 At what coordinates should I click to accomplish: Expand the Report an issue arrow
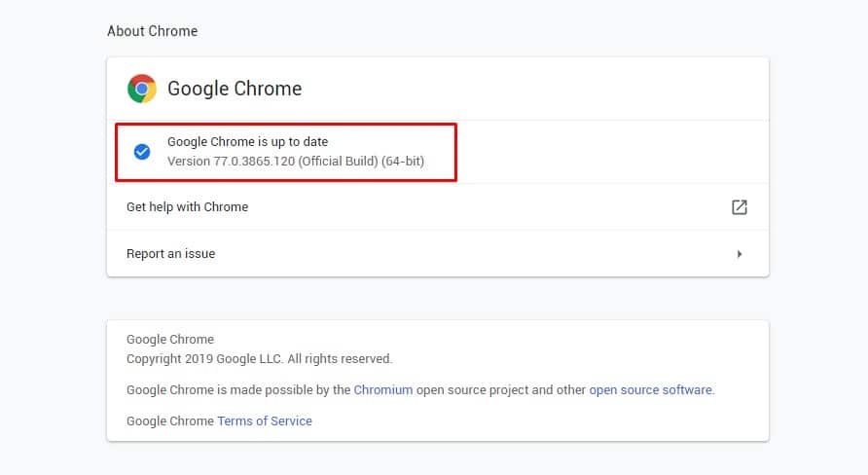click(x=739, y=254)
